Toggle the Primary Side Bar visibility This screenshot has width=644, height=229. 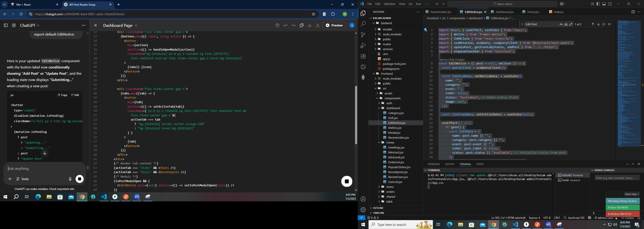pos(598,4)
